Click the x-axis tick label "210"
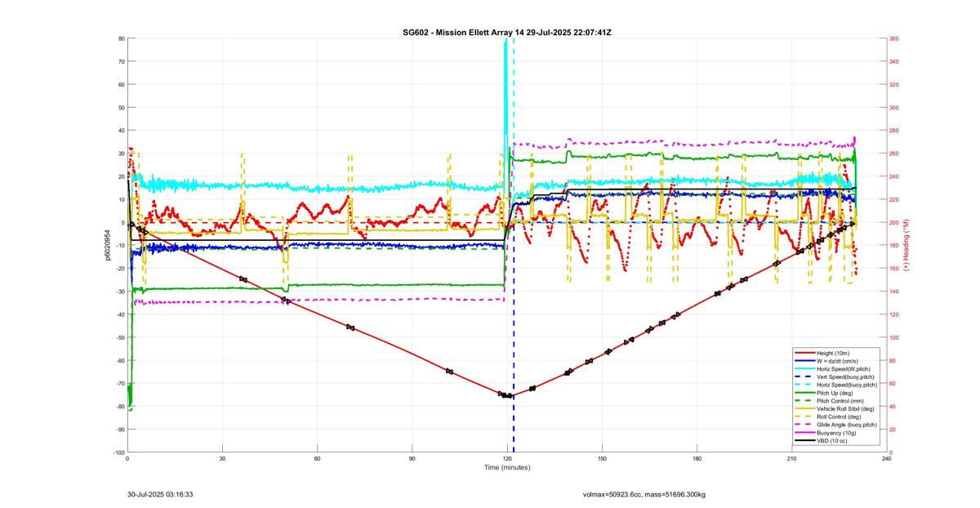Image resolution: width=980 pixels, height=508 pixels. pyautogui.click(x=791, y=459)
